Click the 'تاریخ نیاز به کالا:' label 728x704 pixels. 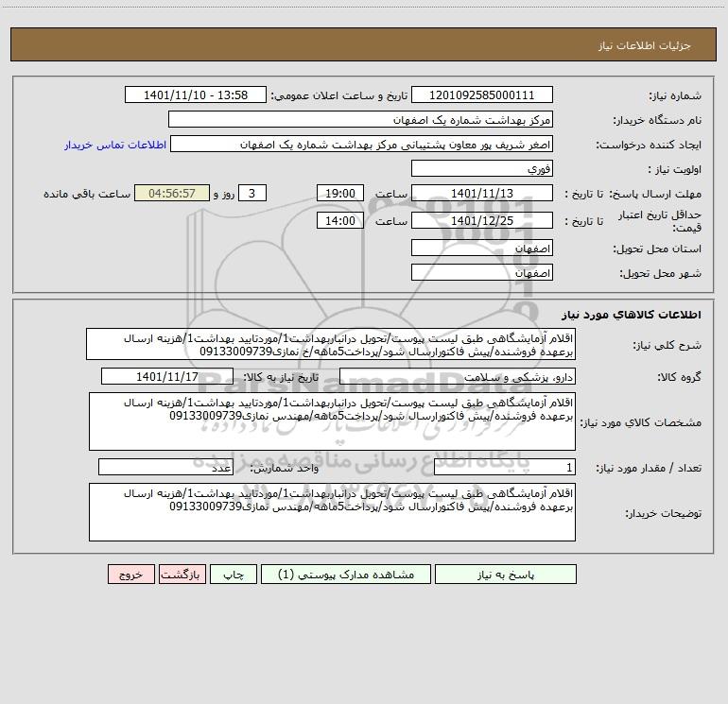pos(281,377)
